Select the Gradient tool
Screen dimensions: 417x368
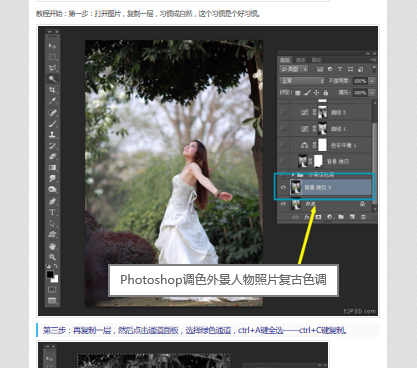pyautogui.click(x=52, y=167)
